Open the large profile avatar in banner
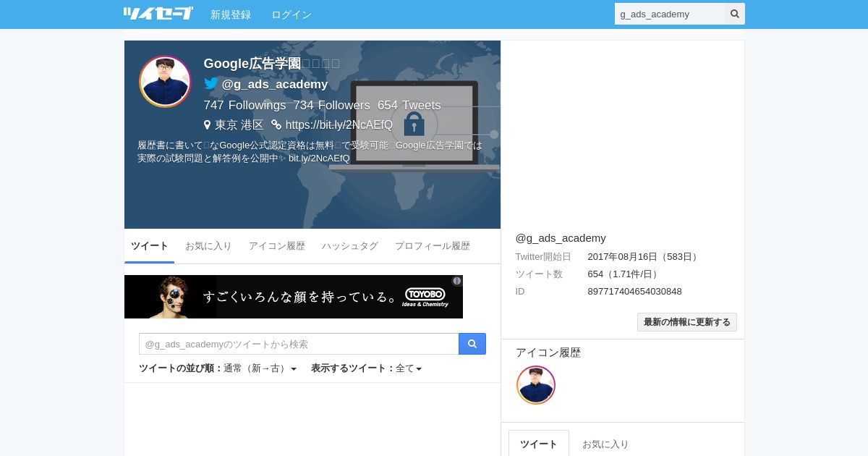The width and height of the screenshot is (868, 456). click(x=165, y=81)
